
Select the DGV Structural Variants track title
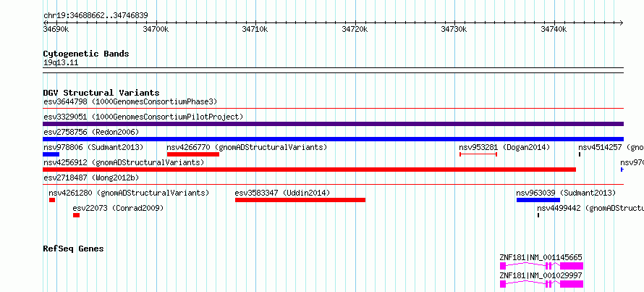pyautogui.click(x=101, y=93)
